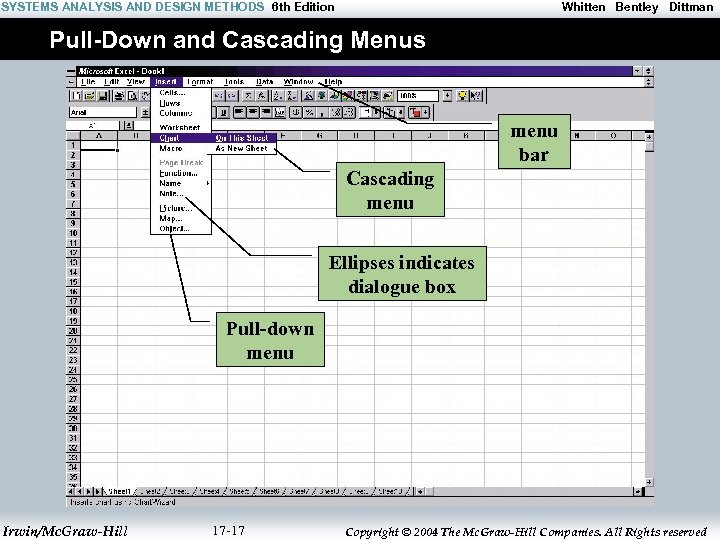Open the Borders palette dropdown arrow
Screen dimensions: 720x540
pos(377,112)
